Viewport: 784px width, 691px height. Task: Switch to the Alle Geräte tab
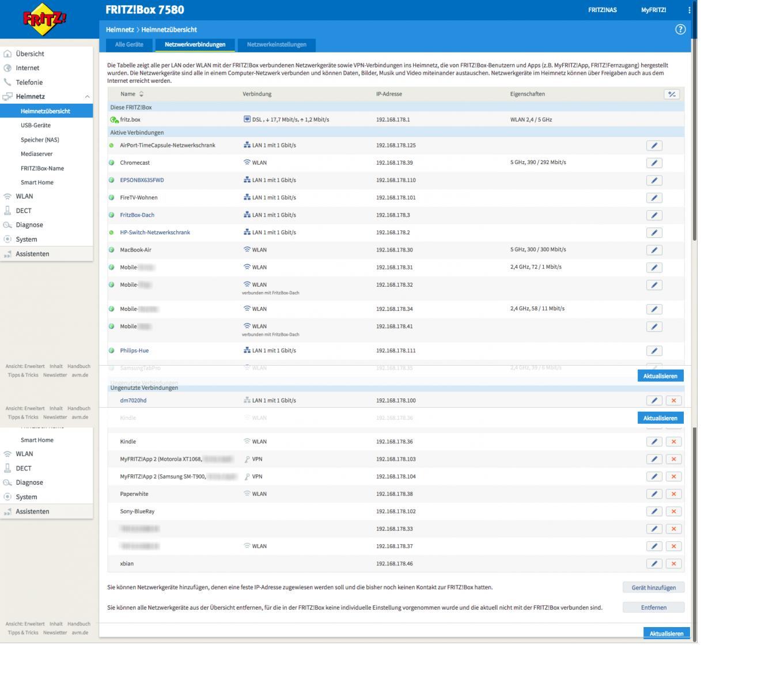pos(129,44)
